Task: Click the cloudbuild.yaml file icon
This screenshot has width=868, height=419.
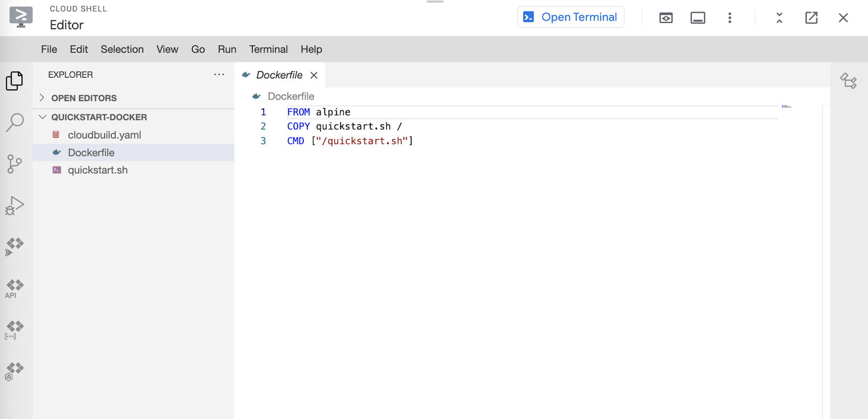Action: coord(56,134)
